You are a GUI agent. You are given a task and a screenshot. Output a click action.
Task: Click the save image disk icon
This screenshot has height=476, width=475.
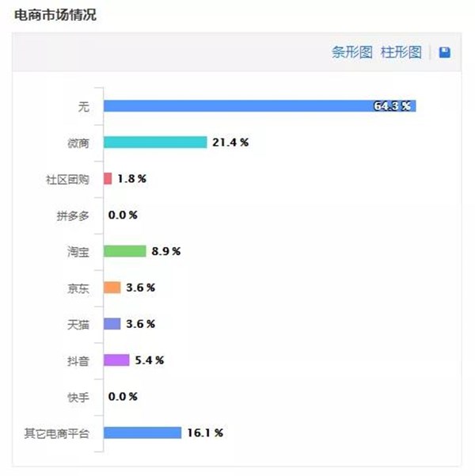click(445, 52)
